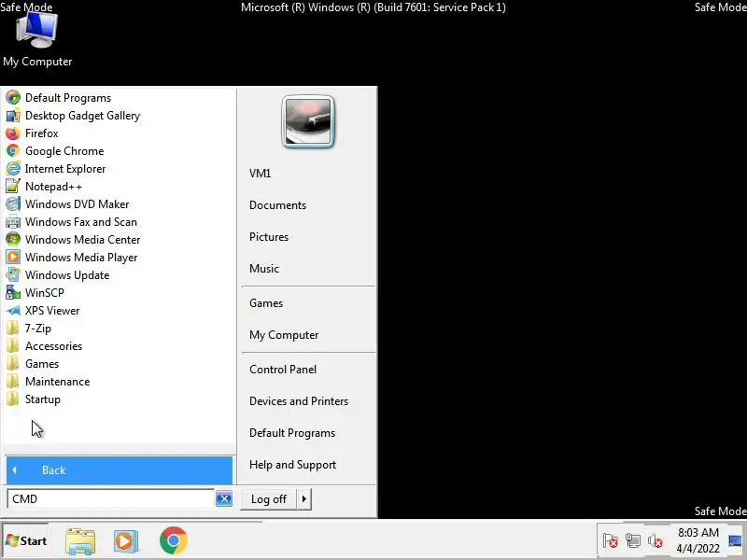Expand the Games program folder
The image size is (747, 560).
point(33,364)
